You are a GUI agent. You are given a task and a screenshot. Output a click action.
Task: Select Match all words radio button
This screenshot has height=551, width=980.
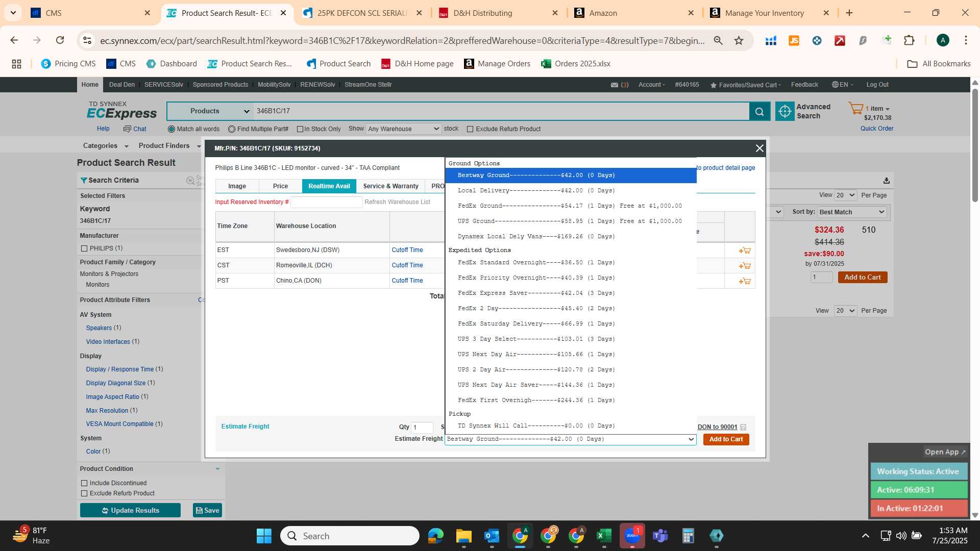[x=171, y=129]
